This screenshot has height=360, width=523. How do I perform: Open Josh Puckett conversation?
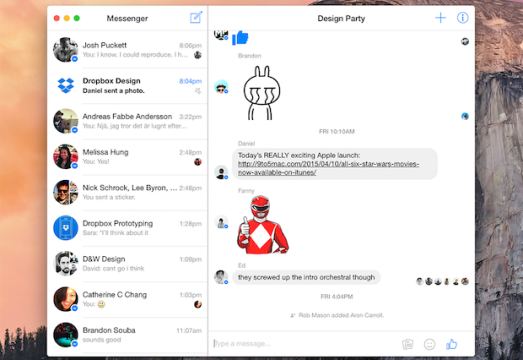point(127,50)
